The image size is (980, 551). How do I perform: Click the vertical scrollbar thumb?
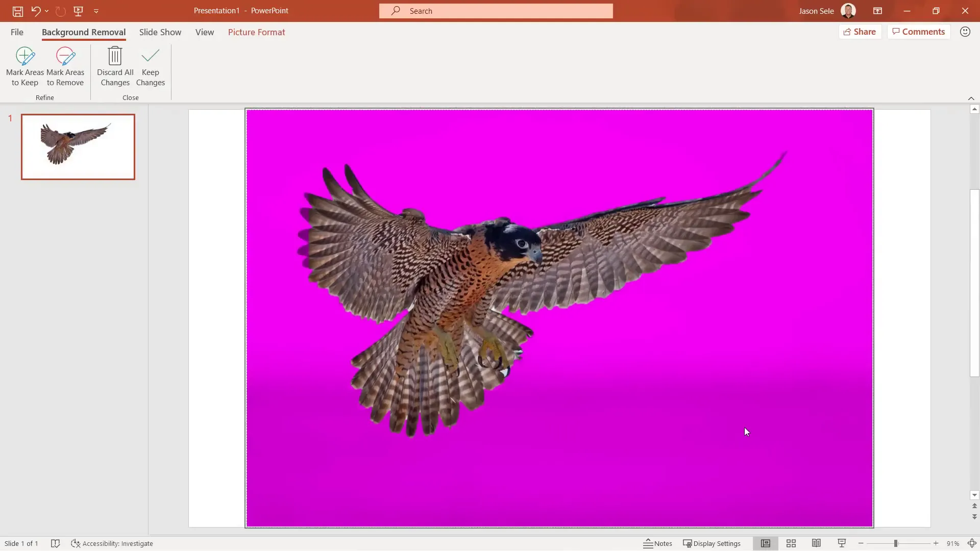click(974, 283)
